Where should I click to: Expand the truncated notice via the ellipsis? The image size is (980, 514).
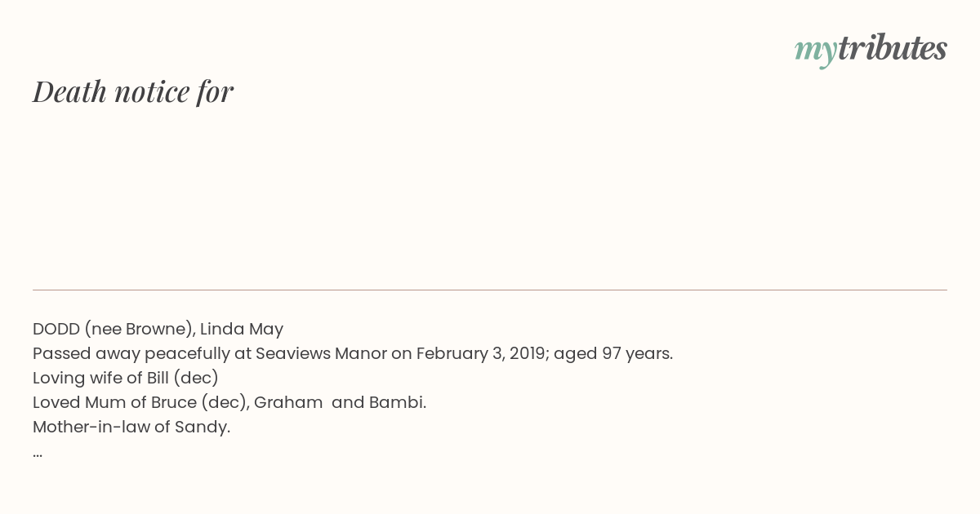tap(38, 454)
